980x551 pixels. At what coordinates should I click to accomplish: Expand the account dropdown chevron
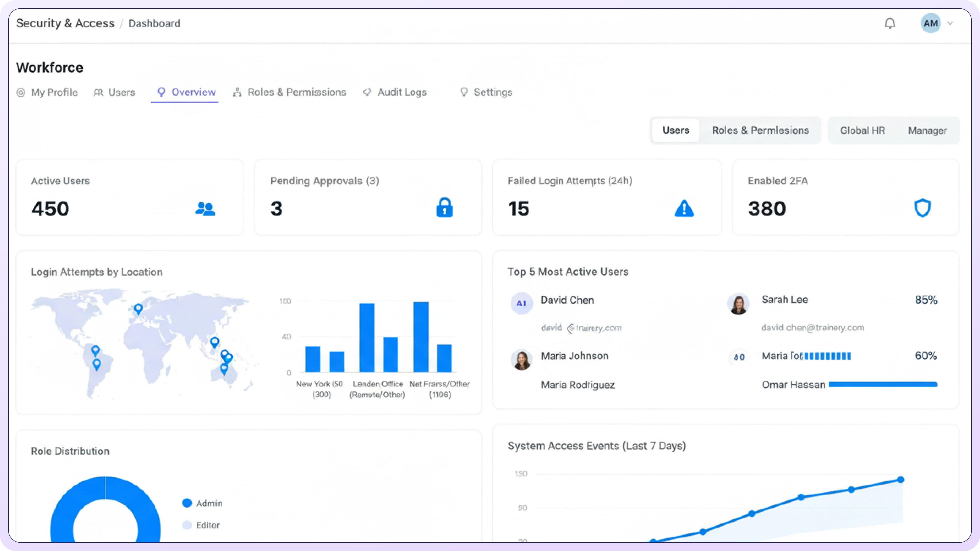coord(950,23)
